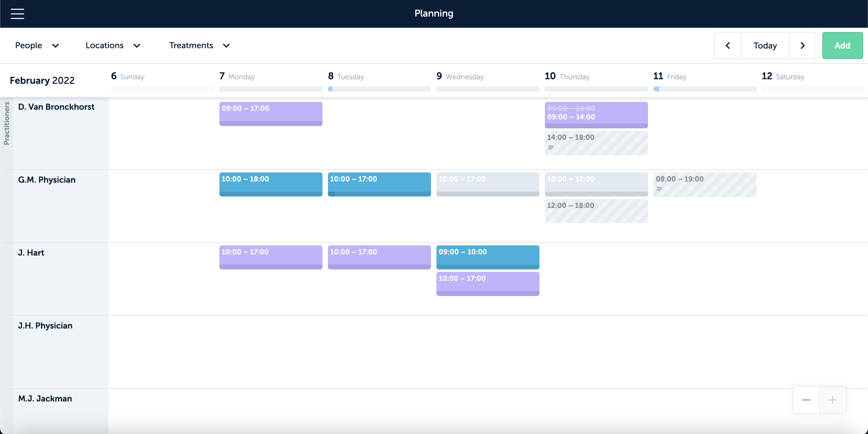868x434 pixels.
Task: Open the People dropdown
Action: 37,45
